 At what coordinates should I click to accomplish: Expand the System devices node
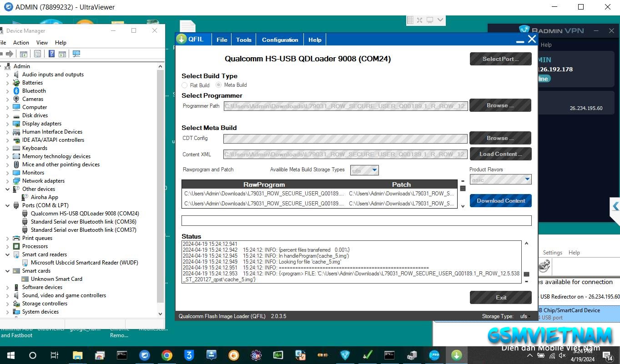[7, 312]
